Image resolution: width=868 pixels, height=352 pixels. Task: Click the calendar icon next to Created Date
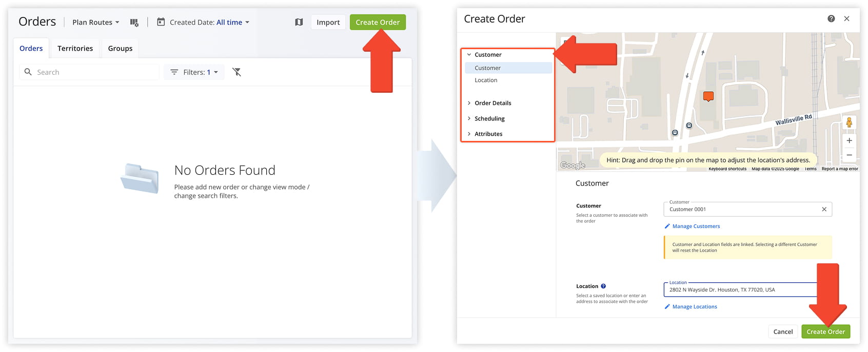(x=161, y=22)
